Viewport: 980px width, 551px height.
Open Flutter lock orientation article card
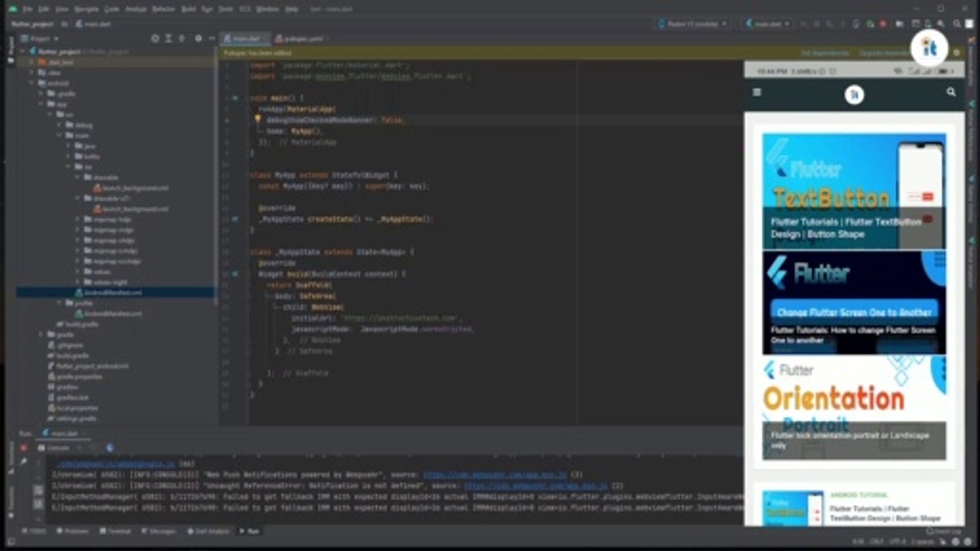pos(854,408)
